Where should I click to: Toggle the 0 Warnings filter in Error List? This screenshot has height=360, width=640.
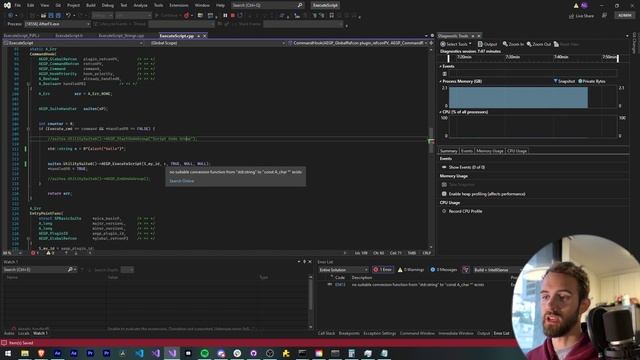pyautogui.click(x=411, y=270)
